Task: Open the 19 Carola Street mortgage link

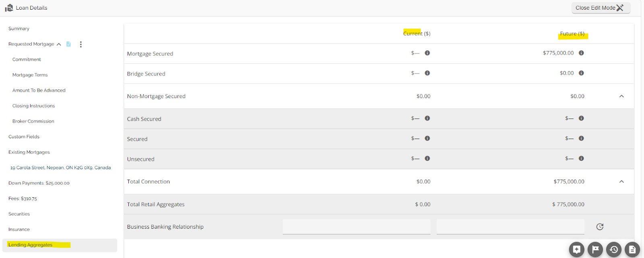Action: coord(60,168)
